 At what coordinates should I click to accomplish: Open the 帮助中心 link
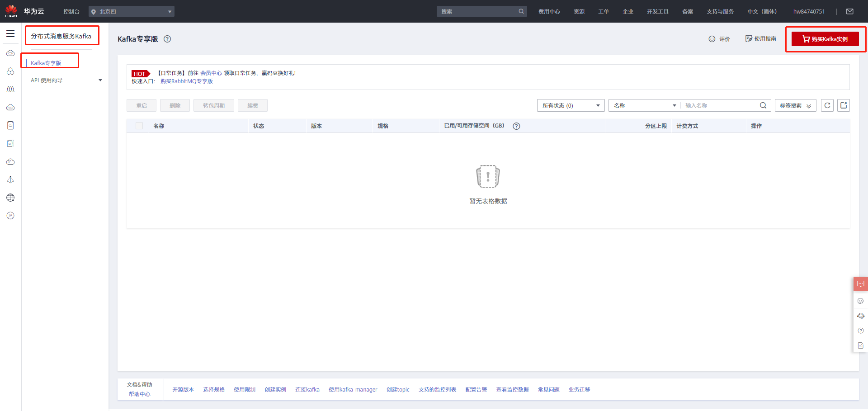tap(140, 394)
